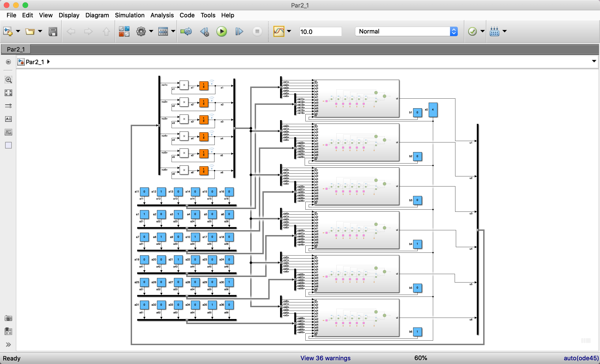Image resolution: width=600 pixels, height=364 pixels.
Task: Click the auto(ode45) solver link
Action: click(581, 358)
